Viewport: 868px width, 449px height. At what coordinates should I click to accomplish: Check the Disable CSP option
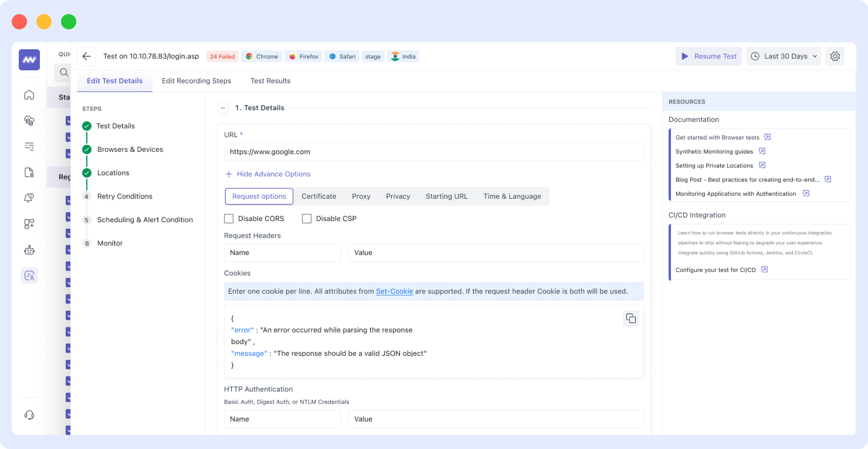coord(307,219)
